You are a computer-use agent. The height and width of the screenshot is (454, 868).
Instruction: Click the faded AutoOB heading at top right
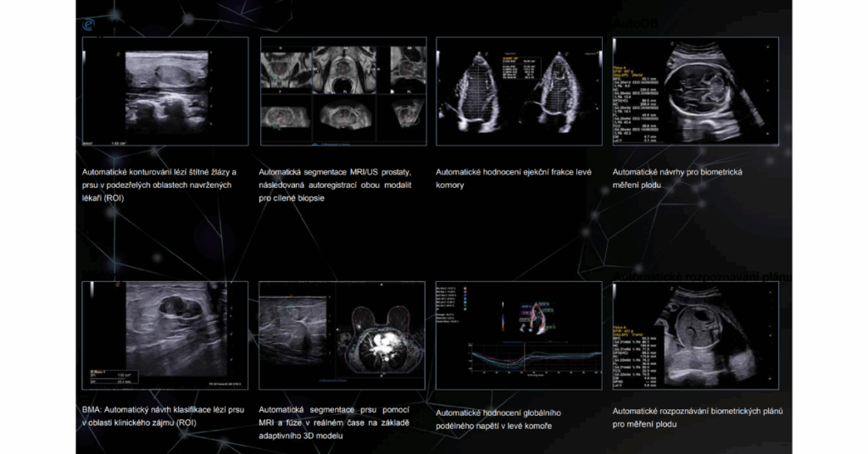pos(636,24)
